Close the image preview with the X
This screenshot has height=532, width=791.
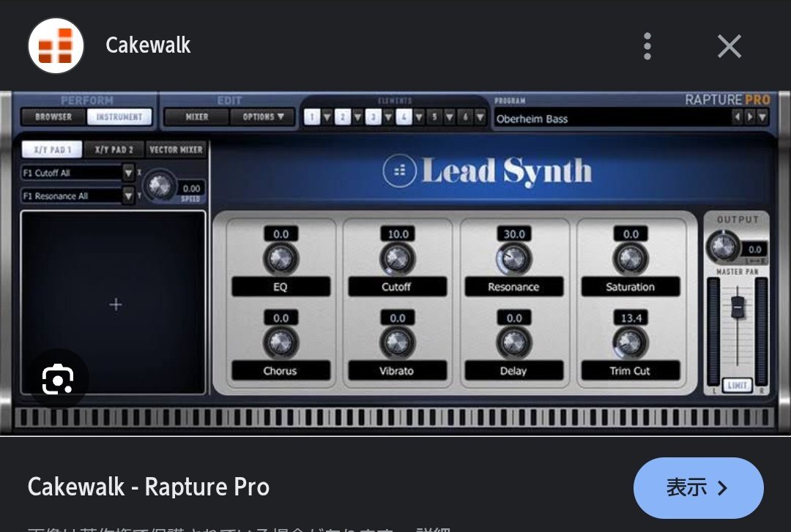click(x=729, y=46)
